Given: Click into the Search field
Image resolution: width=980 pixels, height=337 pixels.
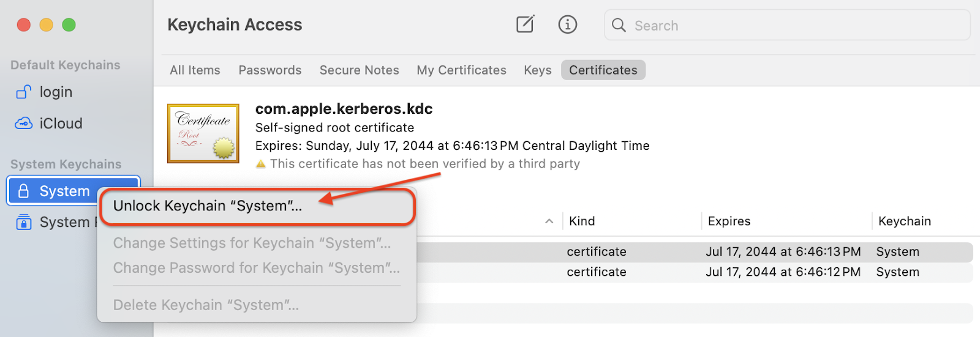Looking at the screenshot, I should coord(787,25).
